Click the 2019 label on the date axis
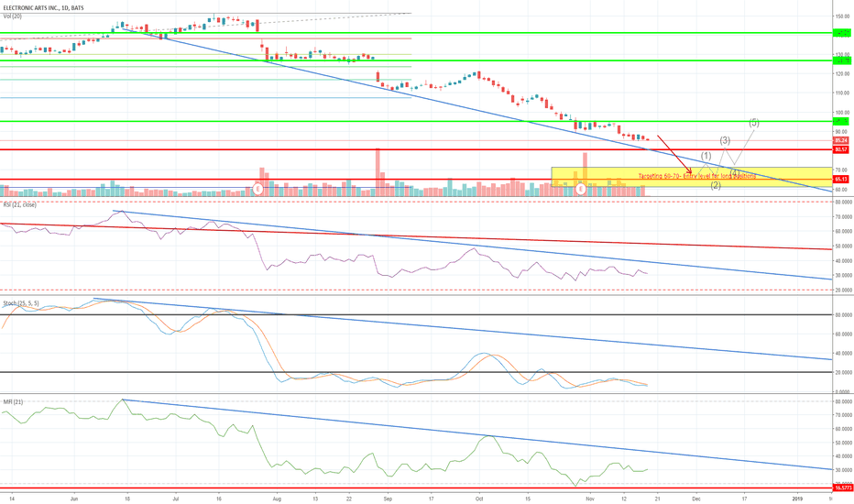Image resolution: width=854 pixels, height=504 pixels. click(x=797, y=498)
